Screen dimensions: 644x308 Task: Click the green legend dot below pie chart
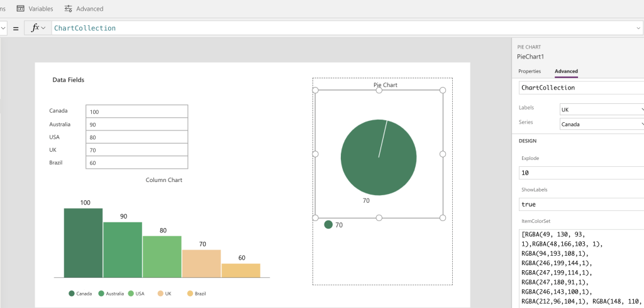(x=328, y=225)
